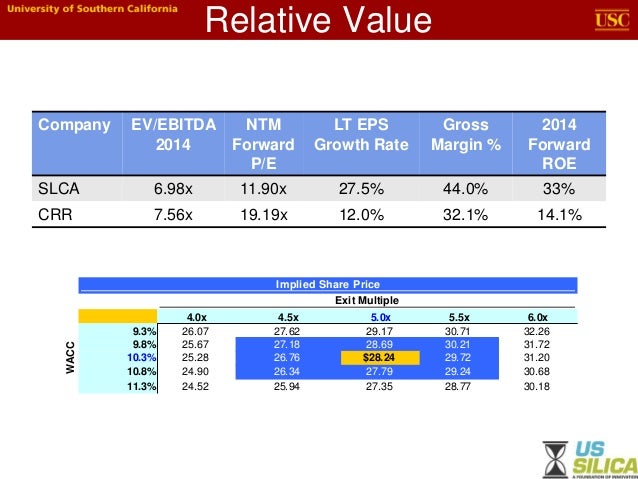Select the SLCA company row label

(x=59, y=188)
